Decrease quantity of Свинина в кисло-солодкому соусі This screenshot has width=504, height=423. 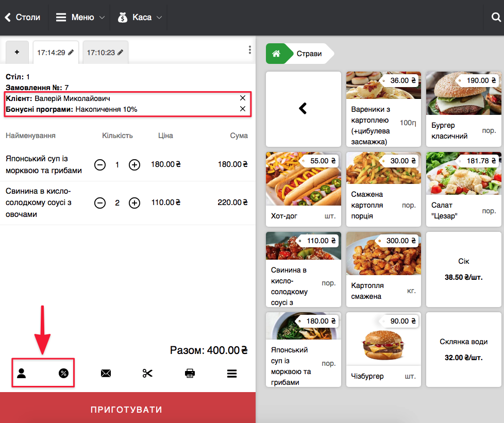[x=100, y=203]
